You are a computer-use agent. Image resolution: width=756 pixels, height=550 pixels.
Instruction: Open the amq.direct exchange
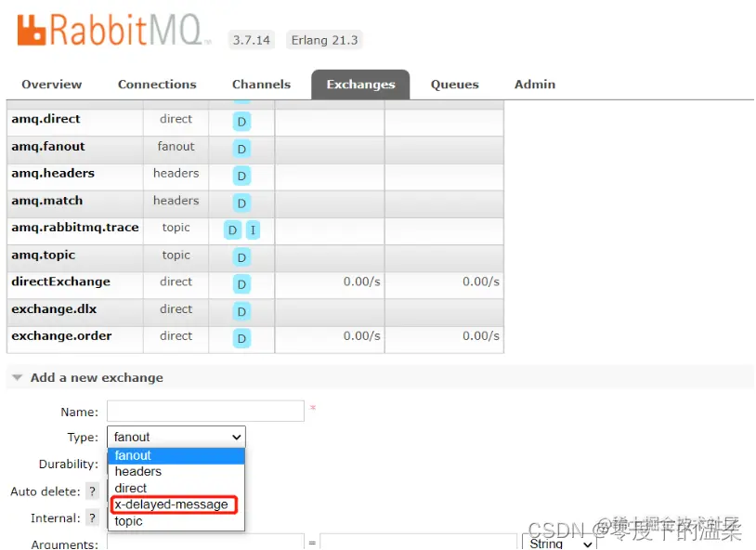point(46,119)
